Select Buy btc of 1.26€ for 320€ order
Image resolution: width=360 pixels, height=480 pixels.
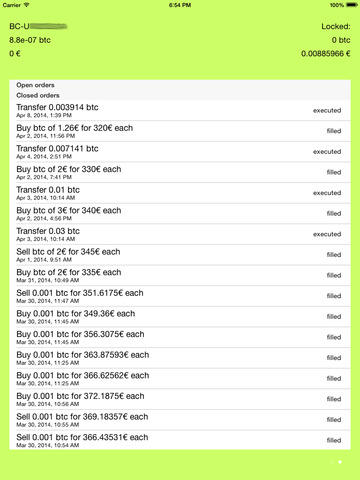pyautogui.click(x=180, y=131)
